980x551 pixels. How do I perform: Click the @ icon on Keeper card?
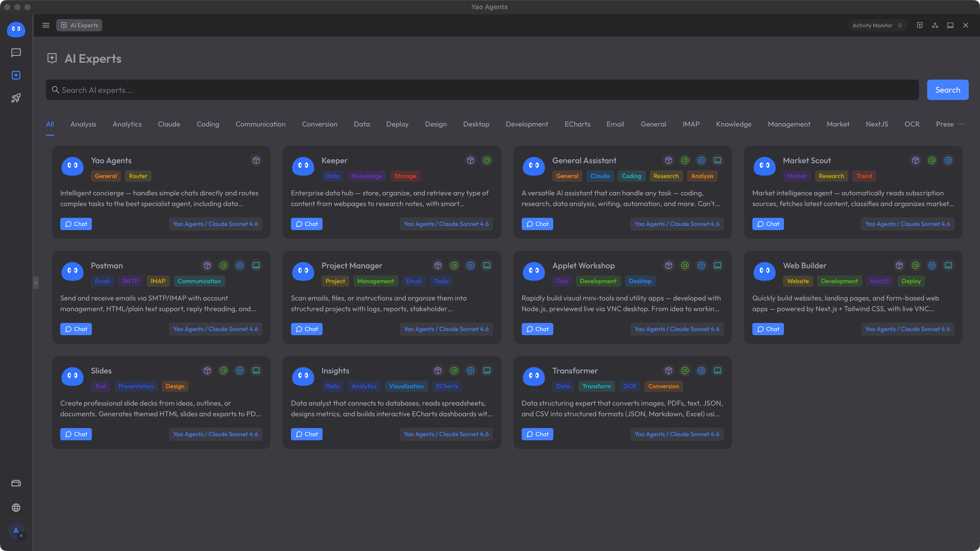coord(487,160)
